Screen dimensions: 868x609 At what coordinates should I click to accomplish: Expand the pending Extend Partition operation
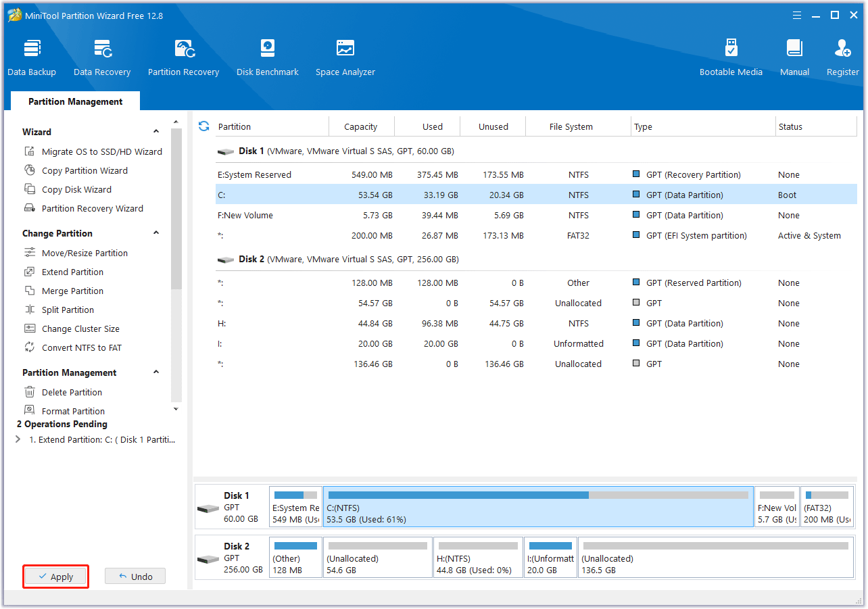point(18,439)
